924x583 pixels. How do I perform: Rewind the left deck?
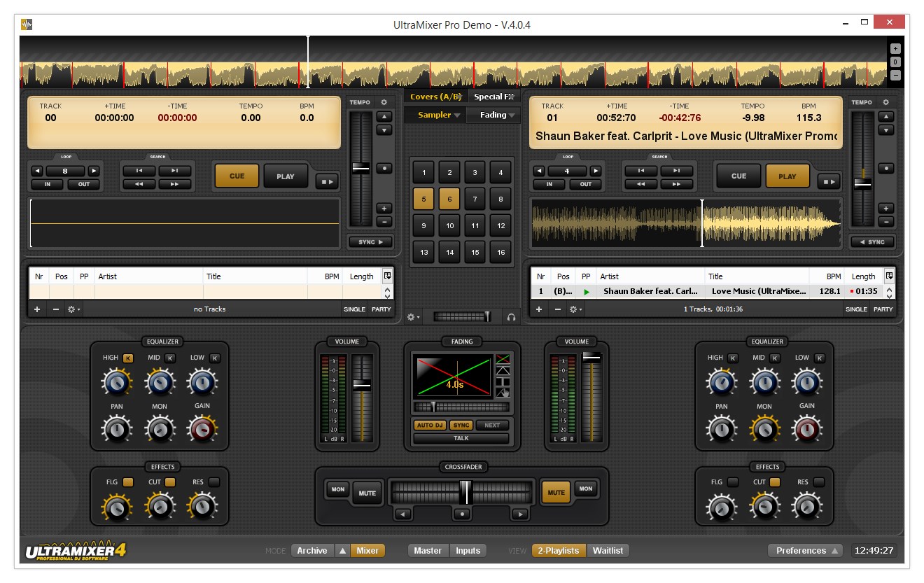click(139, 184)
